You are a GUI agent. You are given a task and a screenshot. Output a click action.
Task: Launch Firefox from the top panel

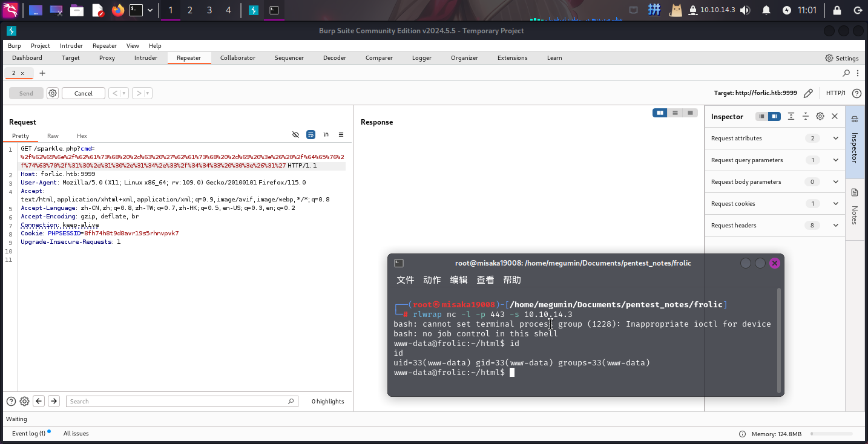point(117,10)
